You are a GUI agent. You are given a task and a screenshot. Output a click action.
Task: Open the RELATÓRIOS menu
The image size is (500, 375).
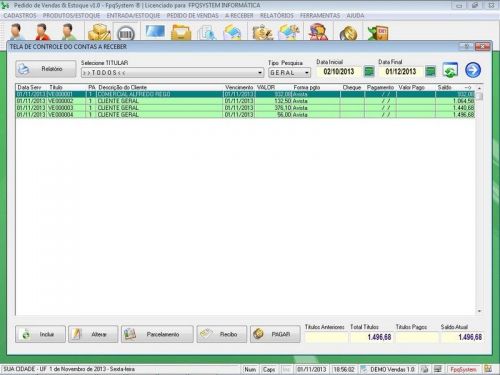277,16
